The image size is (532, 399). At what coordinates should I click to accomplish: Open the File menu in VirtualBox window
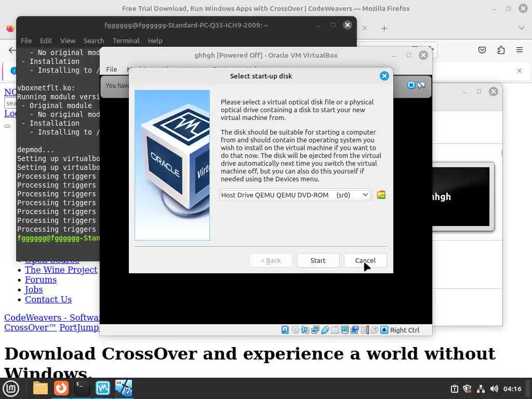[111, 69]
